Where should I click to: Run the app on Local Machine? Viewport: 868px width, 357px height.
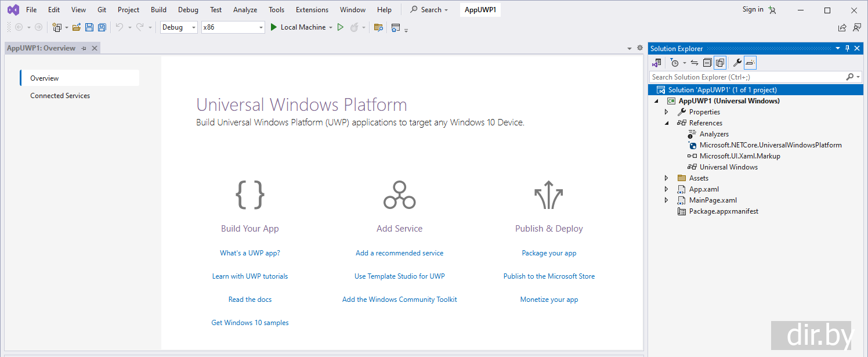(x=301, y=27)
